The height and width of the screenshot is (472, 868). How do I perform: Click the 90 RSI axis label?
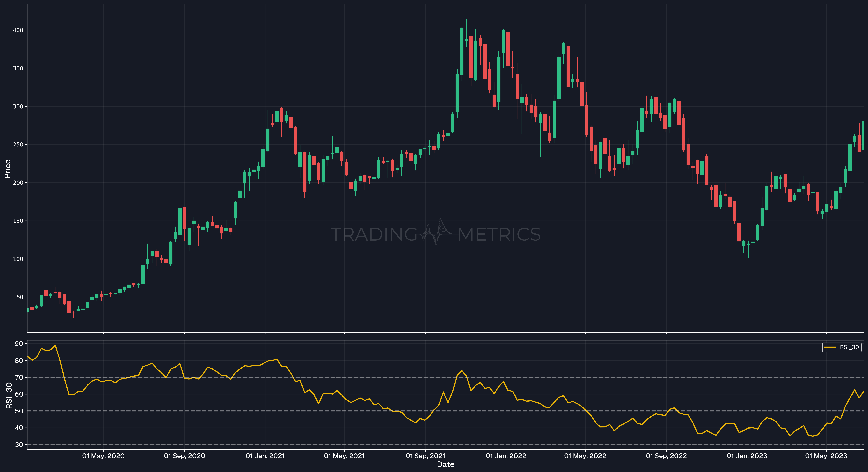click(19, 344)
